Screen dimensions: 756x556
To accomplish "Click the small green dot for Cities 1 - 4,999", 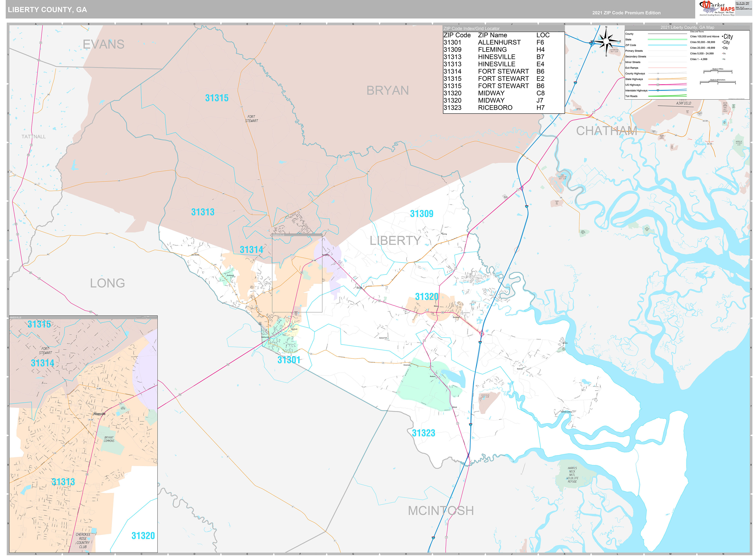I will 722,59.
